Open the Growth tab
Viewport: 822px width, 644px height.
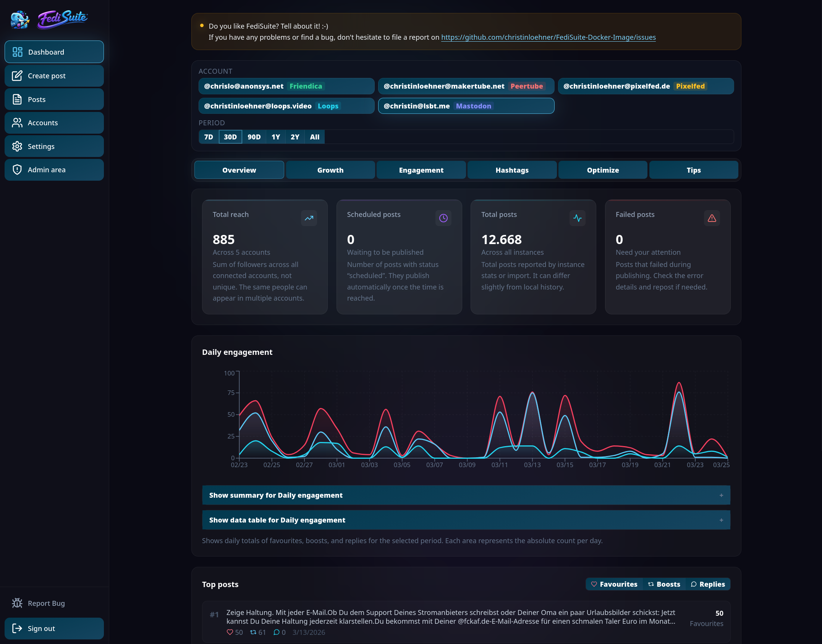coord(330,170)
